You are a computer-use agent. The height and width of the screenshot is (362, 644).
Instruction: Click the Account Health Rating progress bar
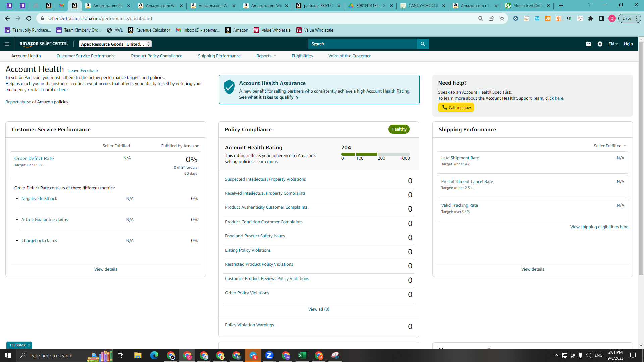point(376,154)
